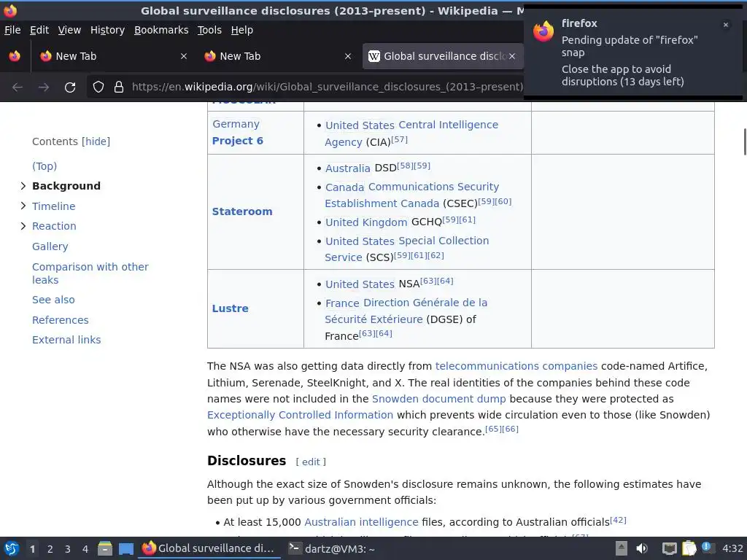747x560 pixels.
Task: Open the History menu
Action: pyautogui.click(x=107, y=30)
